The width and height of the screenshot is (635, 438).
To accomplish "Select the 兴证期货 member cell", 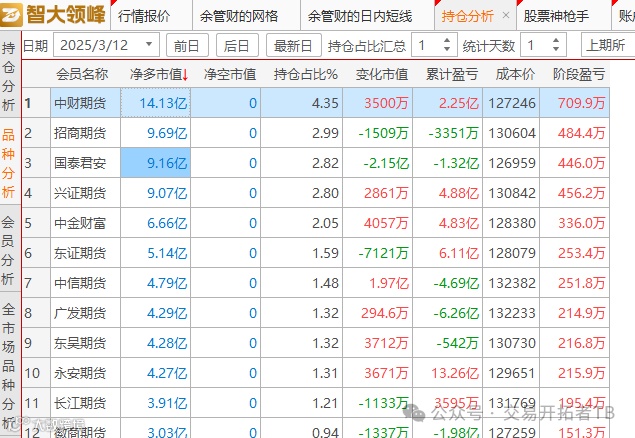I will tap(85, 193).
